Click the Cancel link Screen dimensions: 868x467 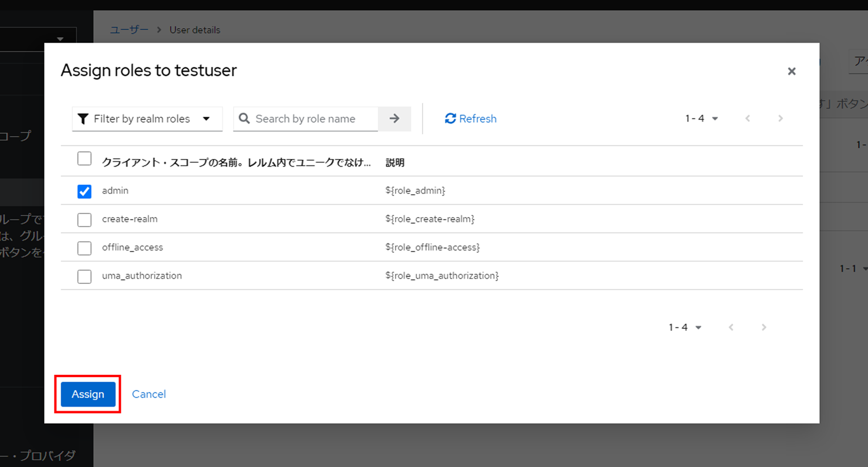(148, 394)
